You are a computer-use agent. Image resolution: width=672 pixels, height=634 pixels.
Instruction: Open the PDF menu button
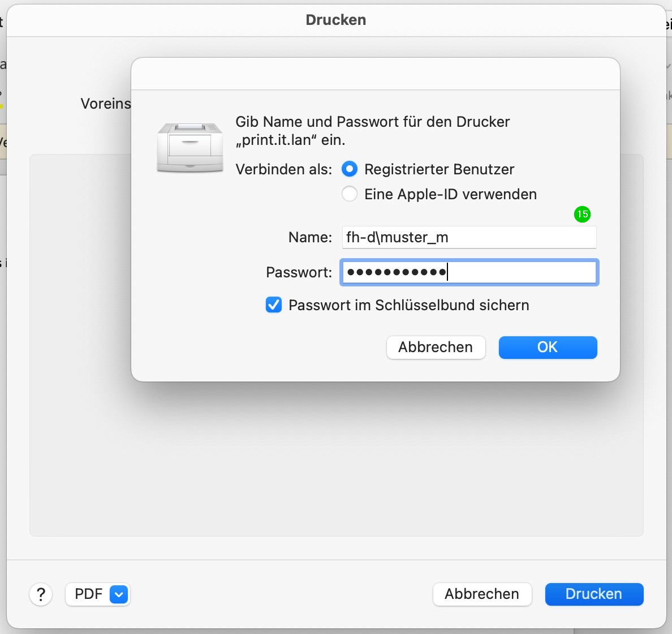point(88,594)
